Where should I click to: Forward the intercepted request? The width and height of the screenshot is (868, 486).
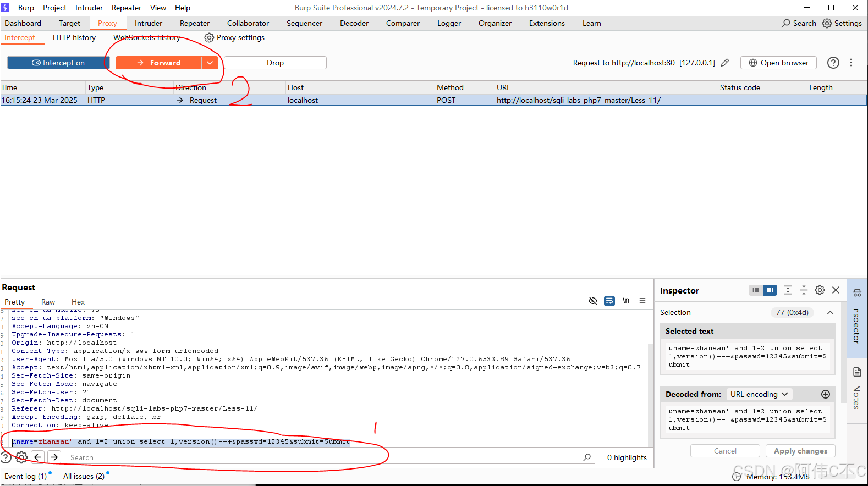158,63
